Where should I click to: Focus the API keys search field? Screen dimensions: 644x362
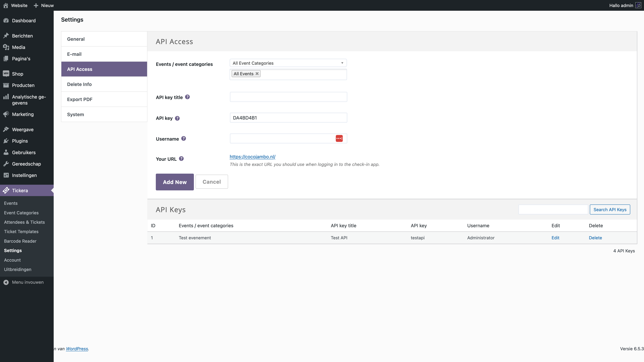click(x=553, y=210)
